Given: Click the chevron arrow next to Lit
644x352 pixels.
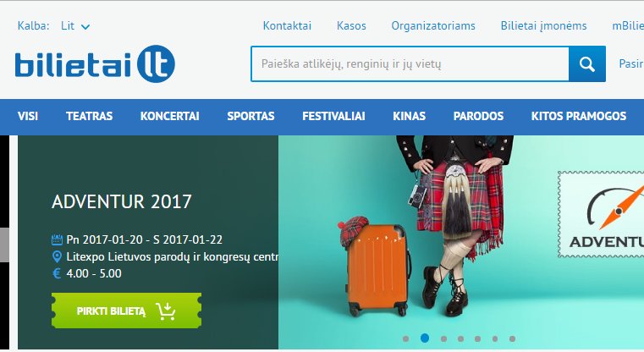Looking at the screenshot, I should pos(85,27).
